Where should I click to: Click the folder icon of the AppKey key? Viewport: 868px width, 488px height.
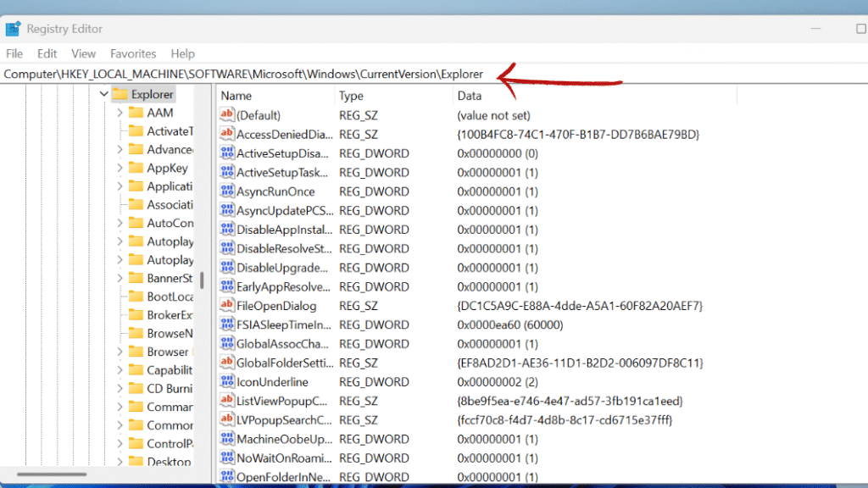pyautogui.click(x=136, y=168)
